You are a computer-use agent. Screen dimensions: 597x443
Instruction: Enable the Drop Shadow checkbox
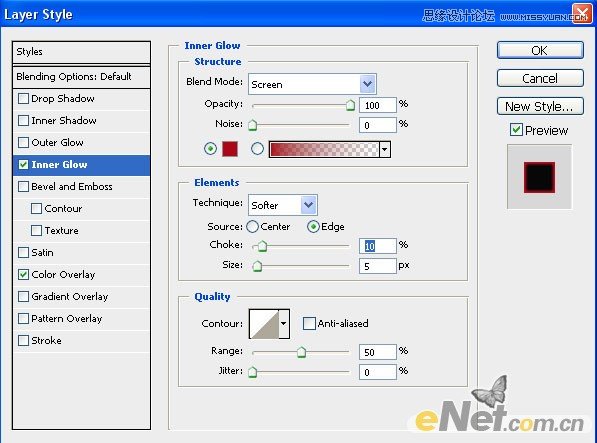(x=24, y=99)
